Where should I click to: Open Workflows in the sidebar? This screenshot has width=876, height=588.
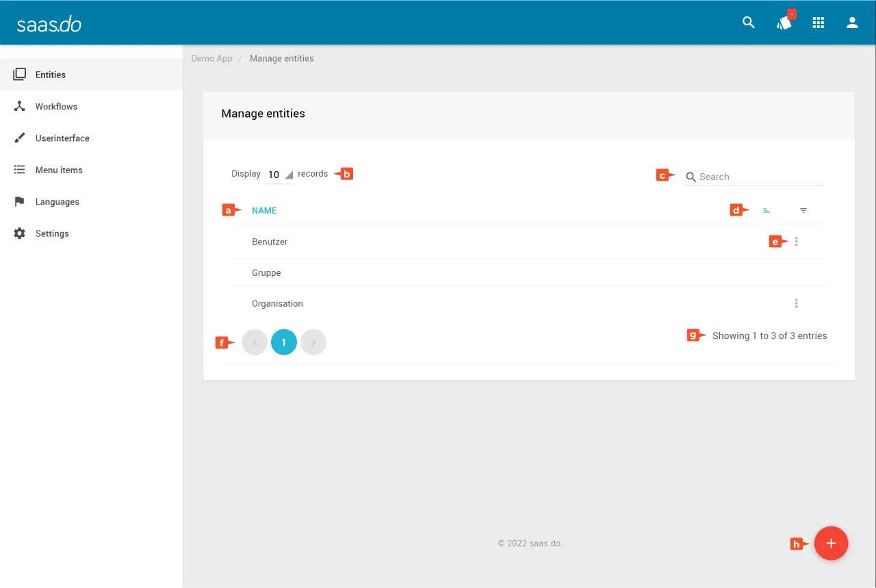click(56, 107)
